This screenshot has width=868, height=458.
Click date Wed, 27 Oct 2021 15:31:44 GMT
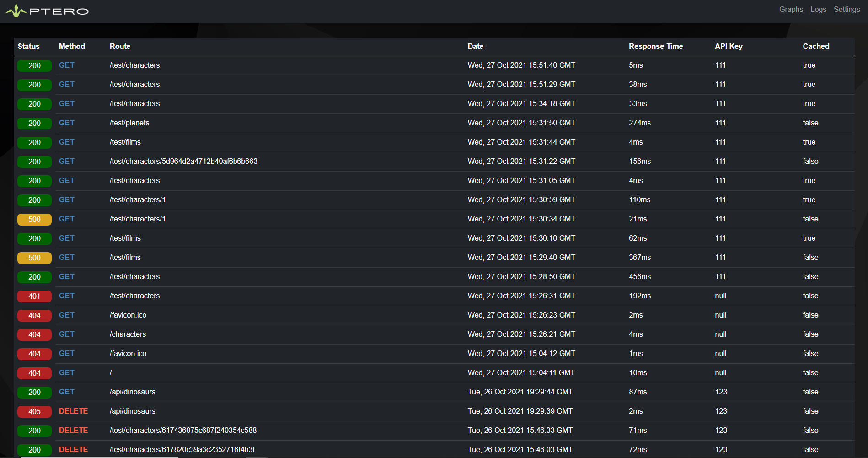[x=521, y=142]
